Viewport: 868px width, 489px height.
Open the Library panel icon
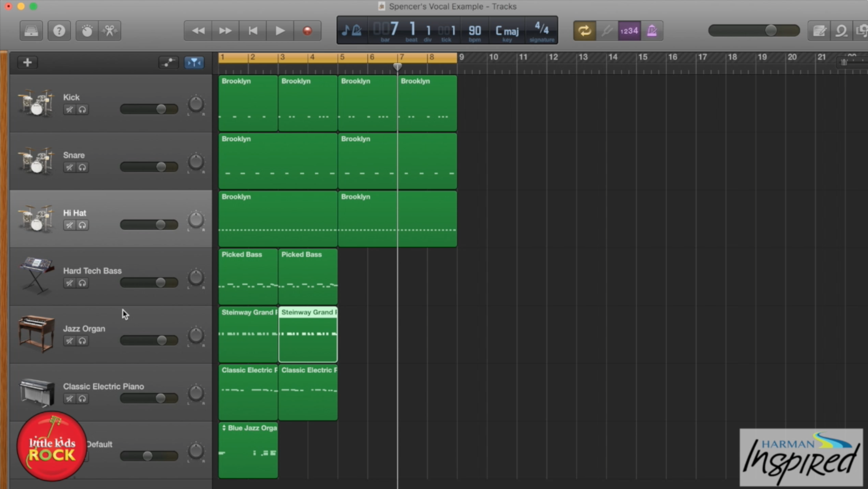tap(31, 30)
